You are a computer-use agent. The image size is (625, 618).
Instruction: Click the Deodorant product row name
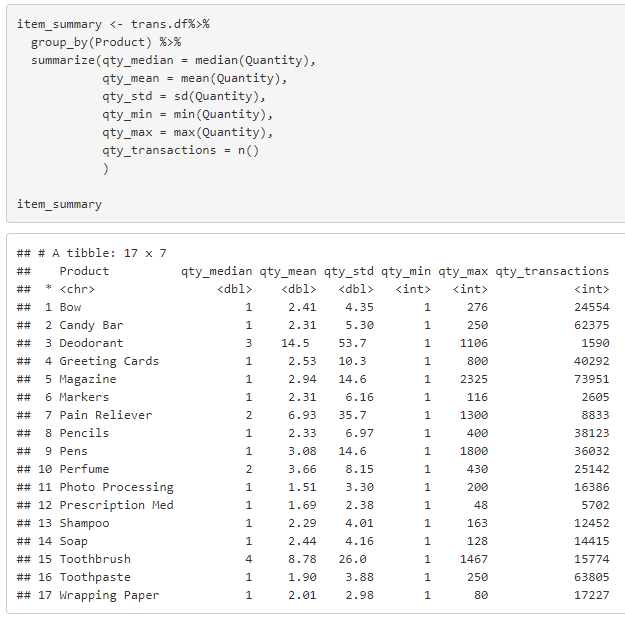91,343
